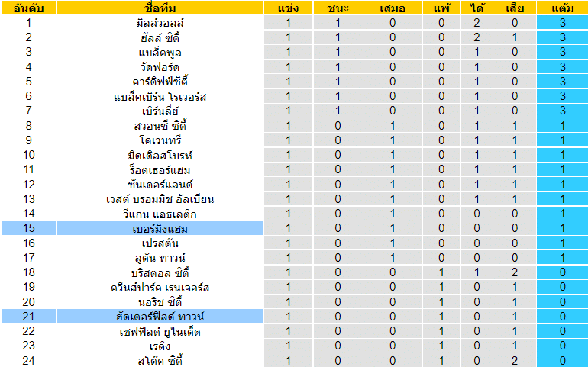Click the ชื่อทีม column header
This screenshot has height=367, width=588.
click(160, 8)
